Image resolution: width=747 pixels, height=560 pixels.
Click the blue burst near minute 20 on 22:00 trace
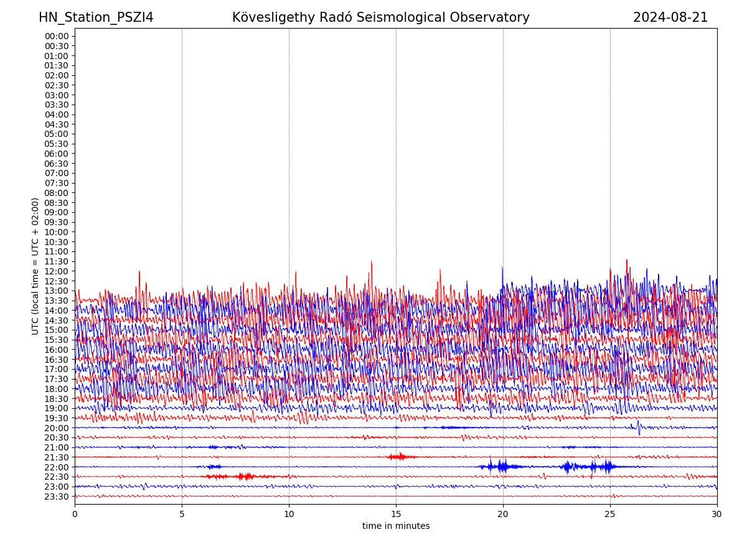click(x=501, y=466)
